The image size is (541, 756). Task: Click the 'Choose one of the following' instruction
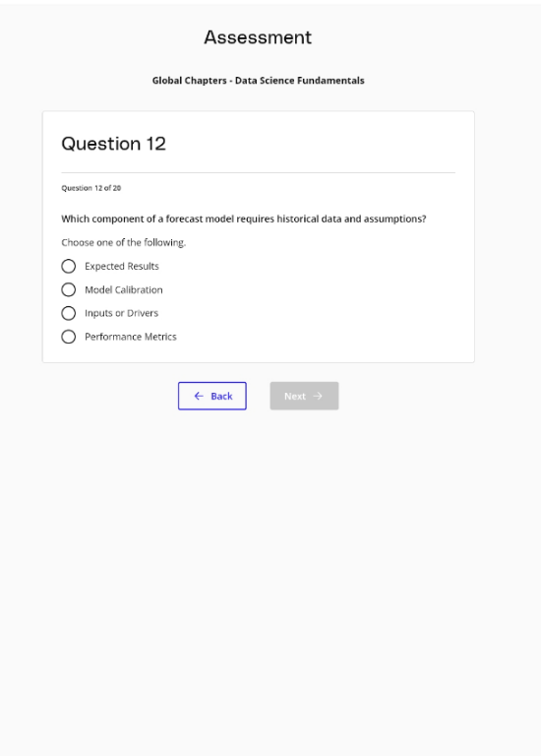[123, 242]
